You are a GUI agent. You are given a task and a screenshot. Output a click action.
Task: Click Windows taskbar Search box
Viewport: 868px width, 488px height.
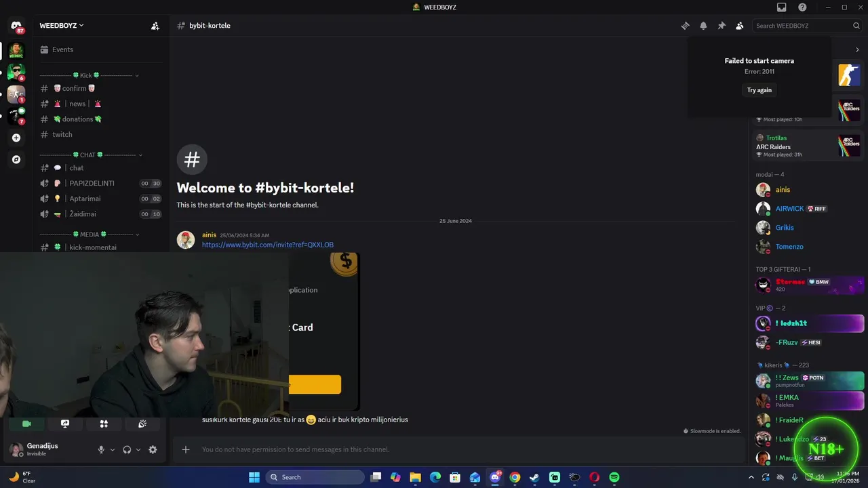tap(315, 477)
